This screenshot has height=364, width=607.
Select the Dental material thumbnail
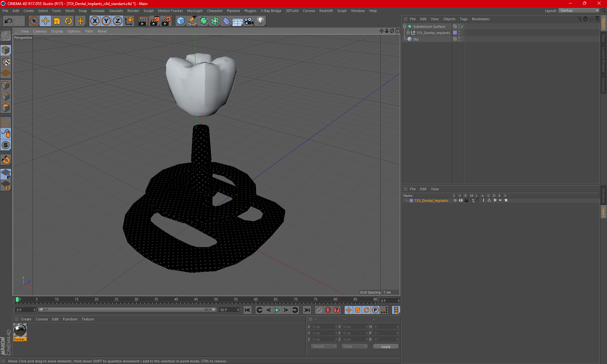[x=20, y=331]
